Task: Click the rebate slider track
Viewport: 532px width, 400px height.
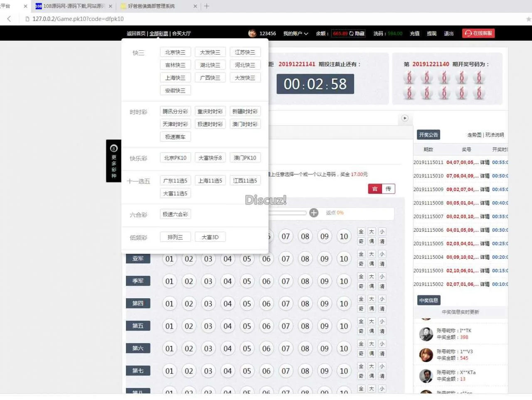Action: (x=288, y=213)
